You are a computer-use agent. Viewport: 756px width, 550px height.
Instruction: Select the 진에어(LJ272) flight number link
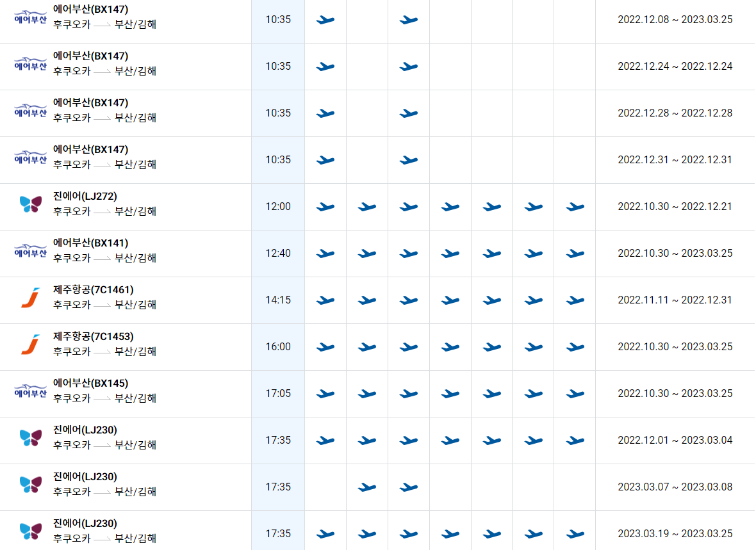pos(83,197)
